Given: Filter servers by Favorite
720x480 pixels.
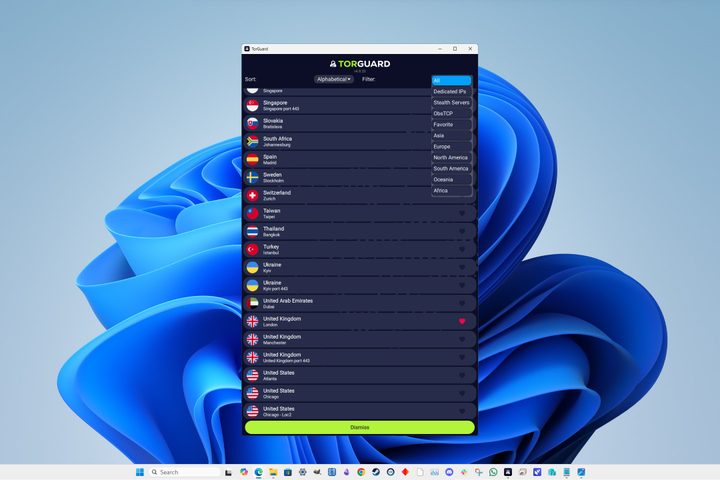Looking at the screenshot, I should (x=452, y=124).
